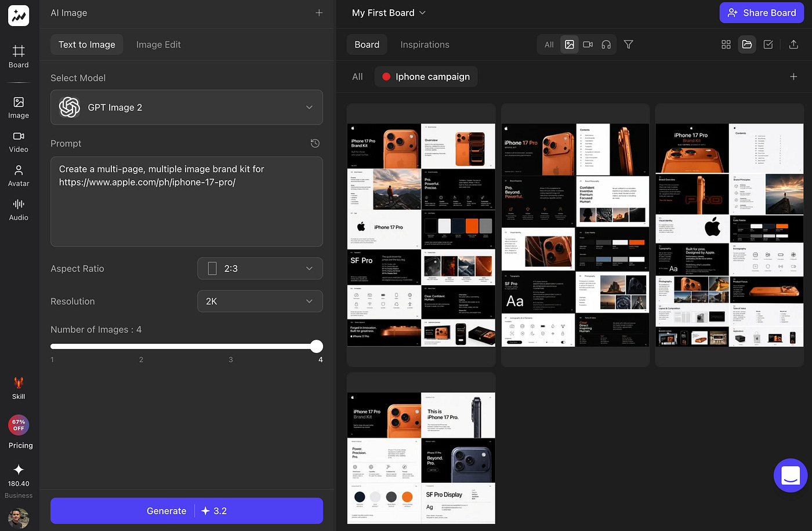Click the export upload icon
812x531 pixels.
point(793,45)
